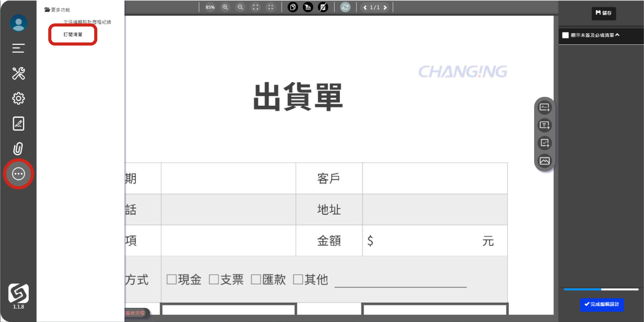Add a text field from floating toolbar

click(x=544, y=125)
